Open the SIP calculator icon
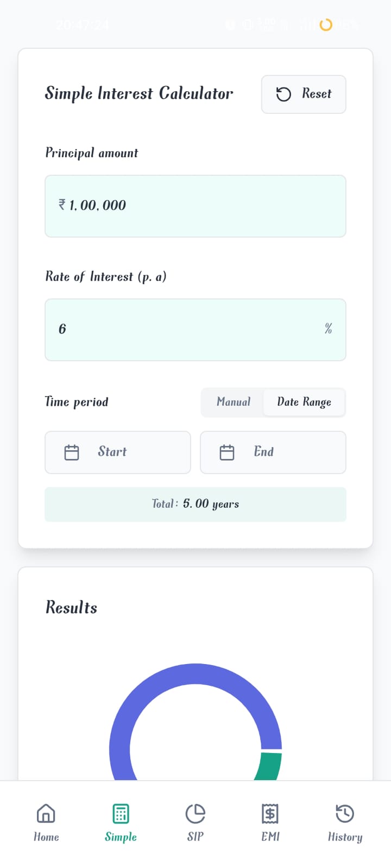Viewport: 391px width, 868px height. pyautogui.click(x=195, y=814)
